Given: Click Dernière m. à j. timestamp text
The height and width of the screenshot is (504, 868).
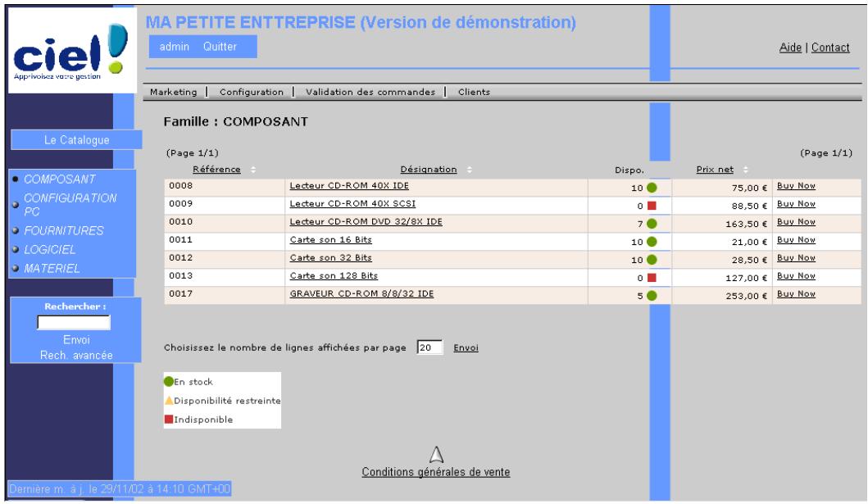Looking at the screenshot, I should point(120,489).
